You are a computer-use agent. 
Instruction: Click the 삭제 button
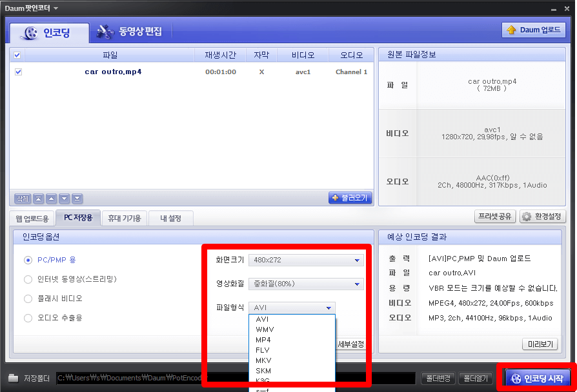[x=23, y=199]
